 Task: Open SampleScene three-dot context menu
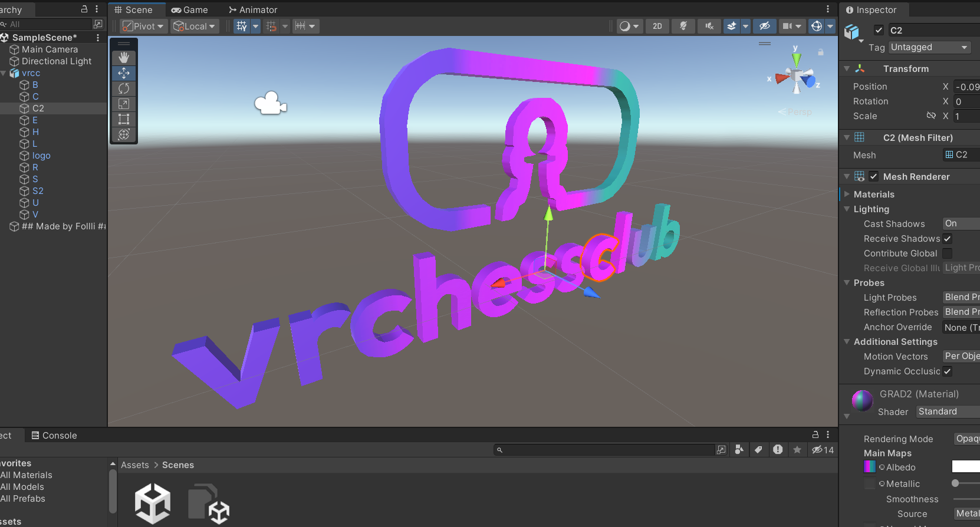pos(98,38)
